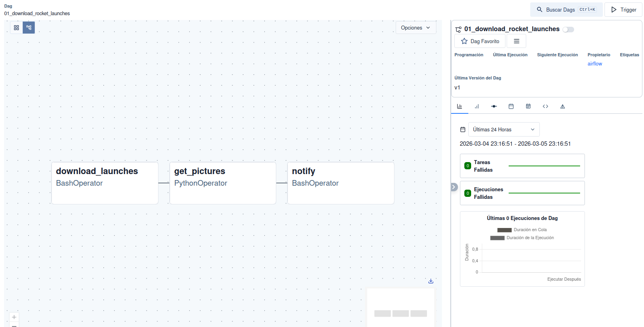
Task: Open the overview bar chart tab
Action: click(x=460, y=106)
